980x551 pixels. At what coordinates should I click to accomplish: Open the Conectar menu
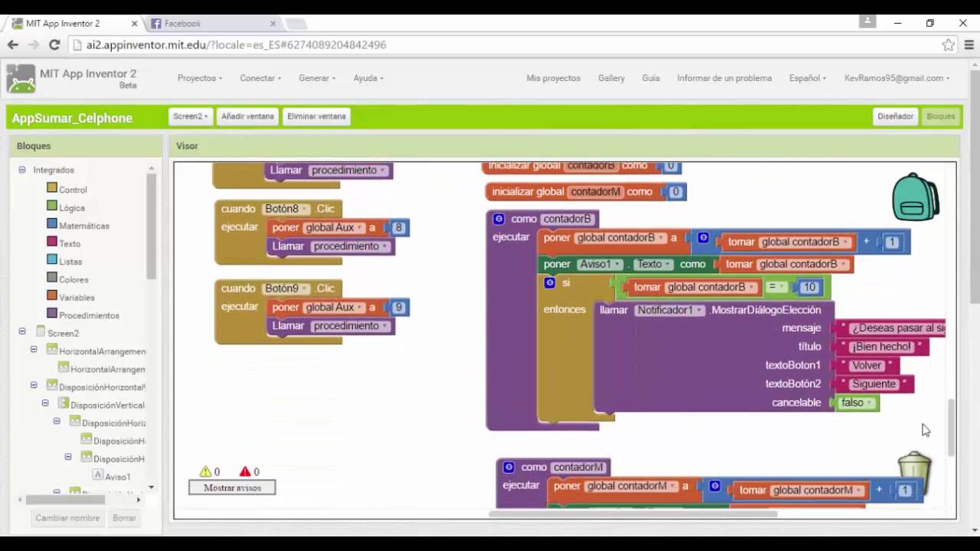pyautogui.click(x=260, y=78)
